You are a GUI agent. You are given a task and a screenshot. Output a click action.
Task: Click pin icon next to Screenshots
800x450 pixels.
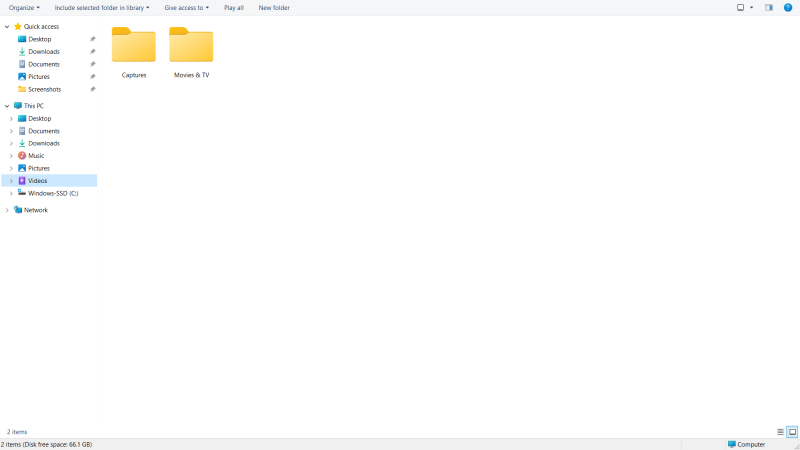(x=92, y=89)
